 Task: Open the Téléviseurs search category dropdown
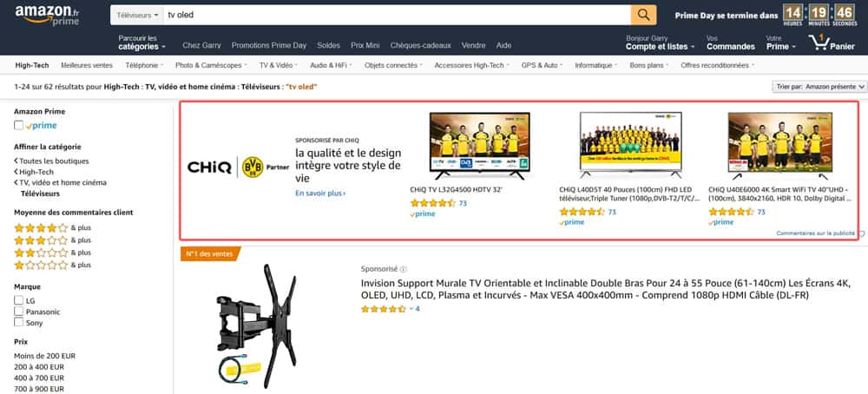pos(137,15)
